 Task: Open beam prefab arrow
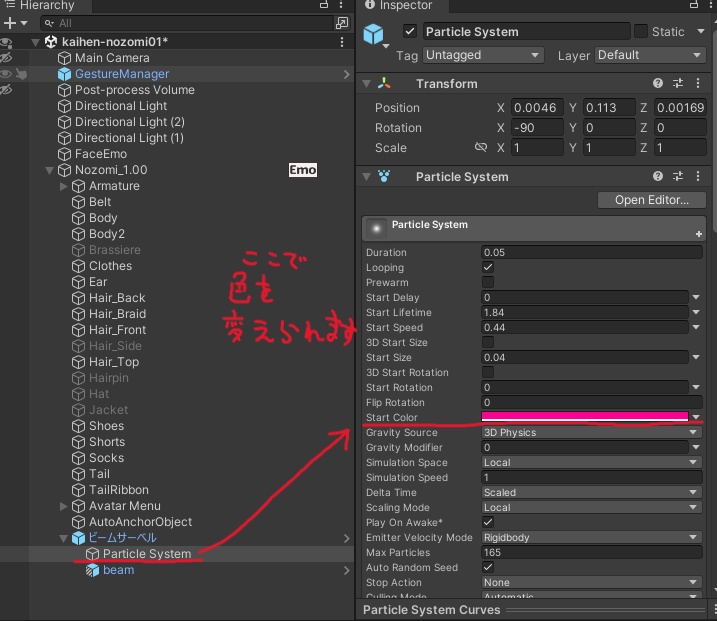coord(346,570)
